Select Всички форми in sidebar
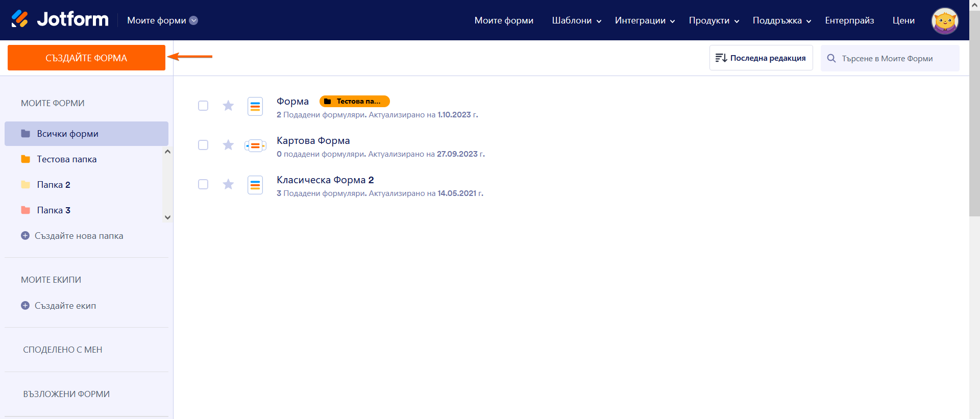 [x=86, y=134]
